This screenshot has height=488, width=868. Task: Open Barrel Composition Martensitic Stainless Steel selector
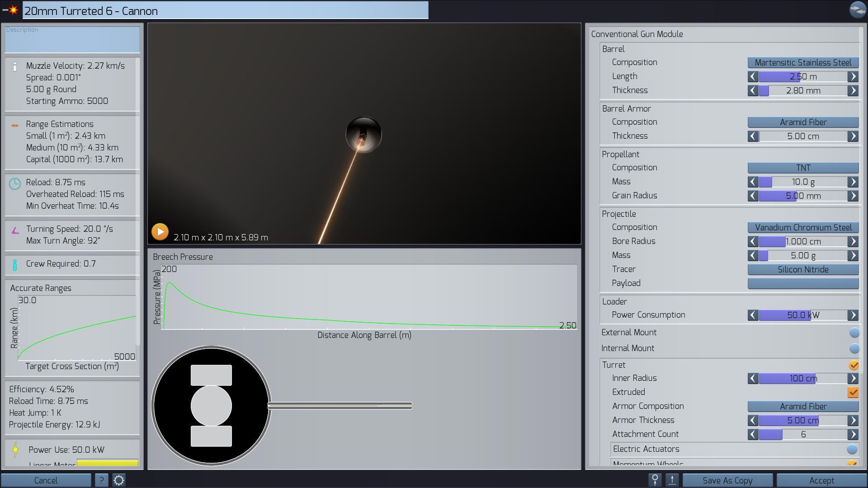(803, 63)
